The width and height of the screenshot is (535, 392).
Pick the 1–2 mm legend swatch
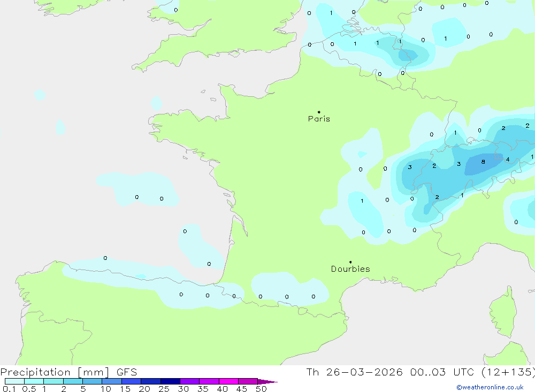tap(53, 381)
